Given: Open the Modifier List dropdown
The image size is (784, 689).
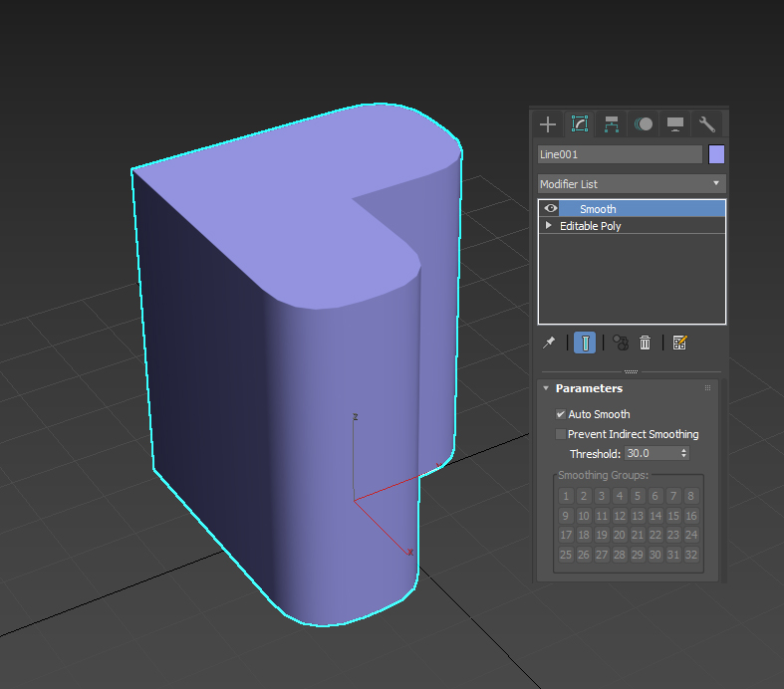Looking at the screenshot, I should 631,184.
